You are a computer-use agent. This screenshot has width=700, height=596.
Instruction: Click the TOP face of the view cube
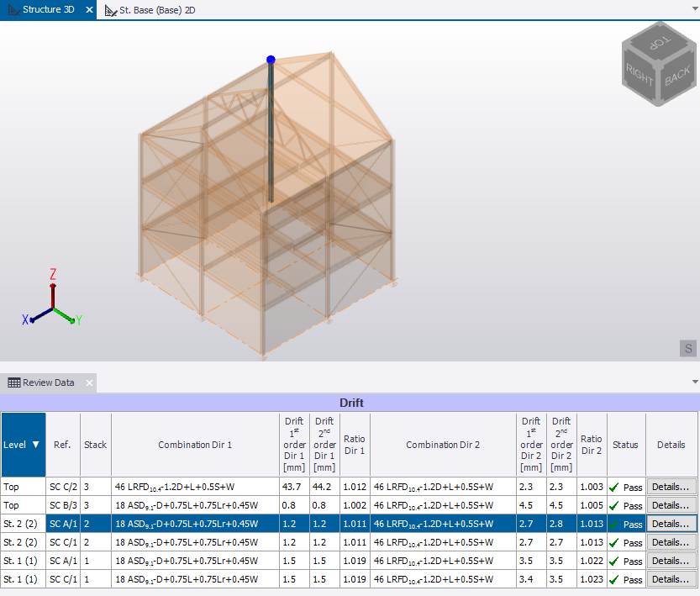click(659, 42)
